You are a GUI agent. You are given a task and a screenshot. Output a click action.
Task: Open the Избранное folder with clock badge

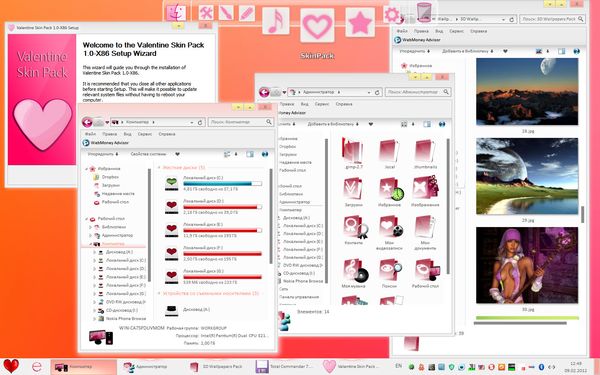(390, 189)
